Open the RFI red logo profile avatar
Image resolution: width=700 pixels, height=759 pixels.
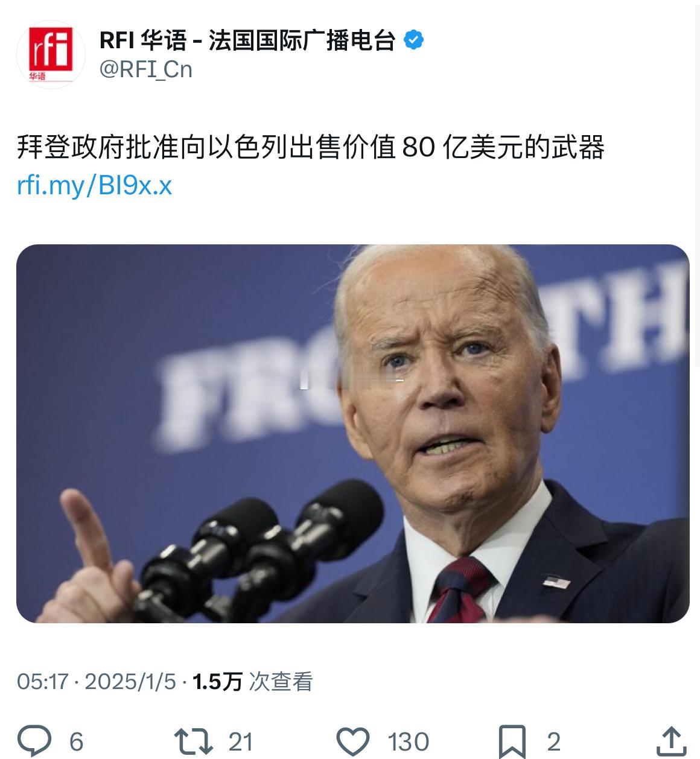click(x=51, y=54)
